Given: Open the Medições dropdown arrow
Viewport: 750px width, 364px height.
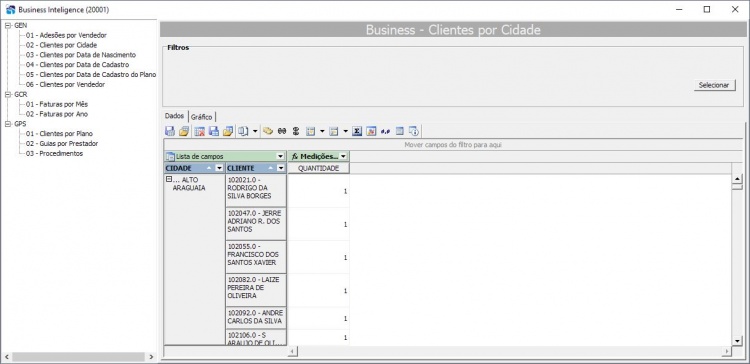Looking at the screenshot, I should click(342, 156).
